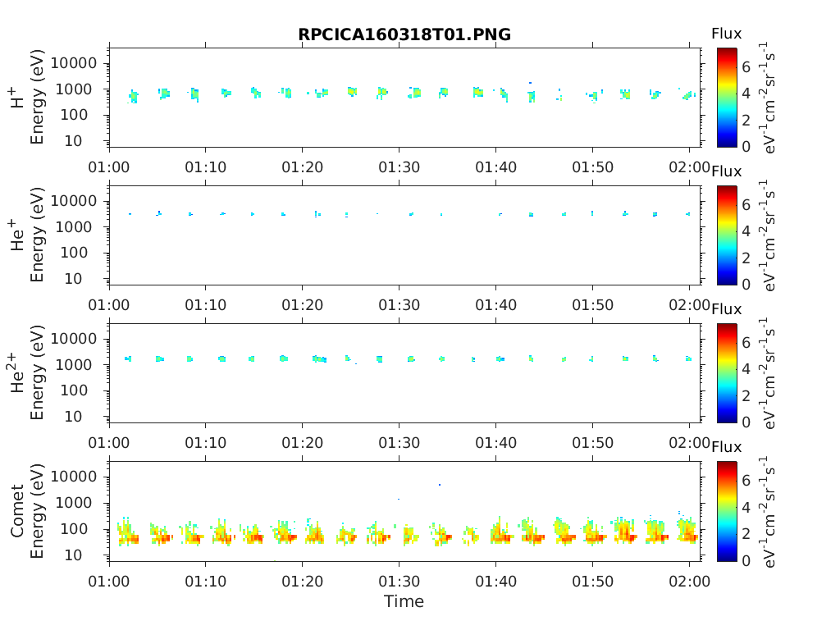Select the H+ panel flux colorbar
The height and width of the screenshot is (630, 840).
(727, 98)
